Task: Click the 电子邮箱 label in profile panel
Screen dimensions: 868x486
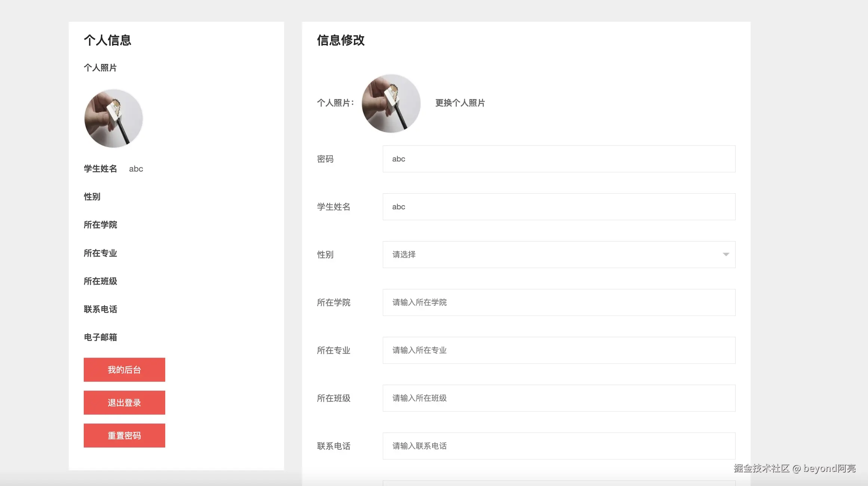Action: click(x=100, y=337)
